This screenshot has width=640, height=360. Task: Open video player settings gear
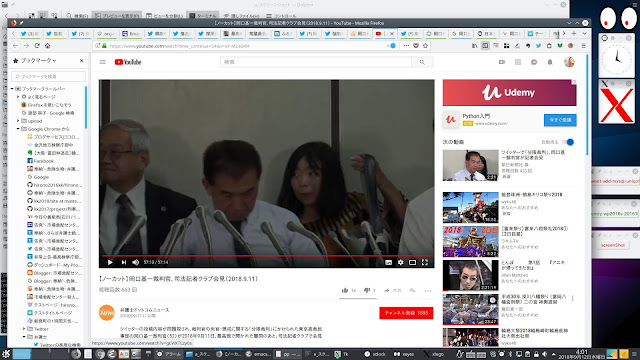tap(400, 262)
